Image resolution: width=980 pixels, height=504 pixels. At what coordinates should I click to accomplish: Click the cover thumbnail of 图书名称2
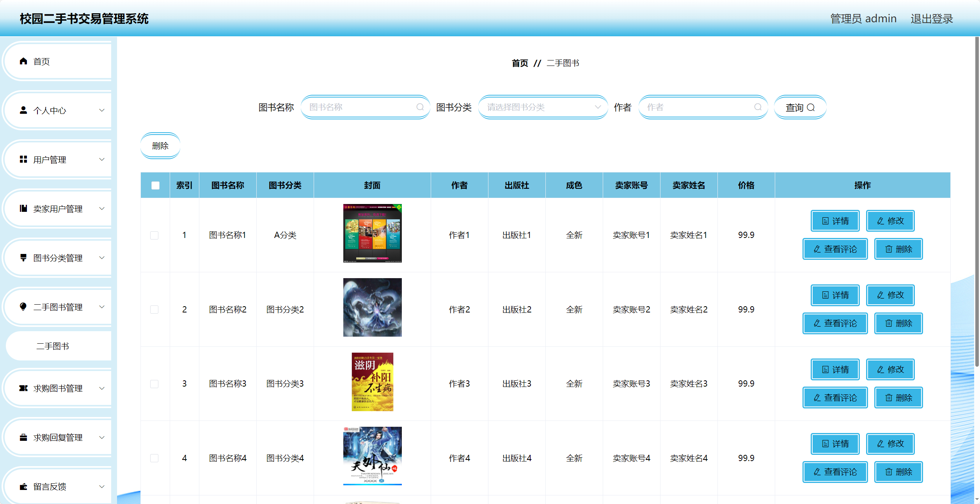(372, 307)
